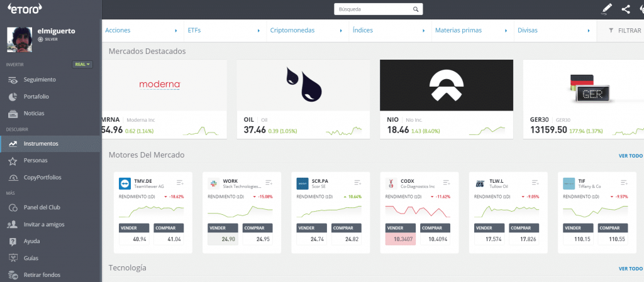Click COMPRAR 10.4094 on CODX

tap(435, 234)
